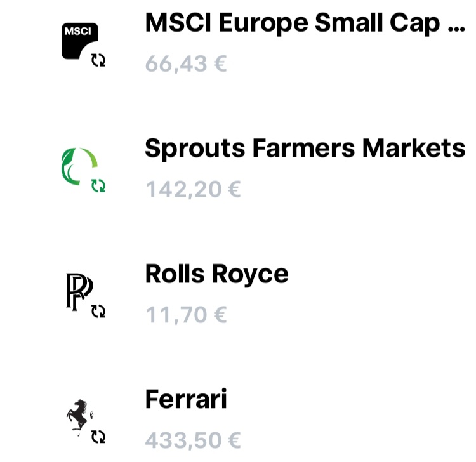Select the Ferrari stock name
The image size is (476, 462).
click(186, 399)
